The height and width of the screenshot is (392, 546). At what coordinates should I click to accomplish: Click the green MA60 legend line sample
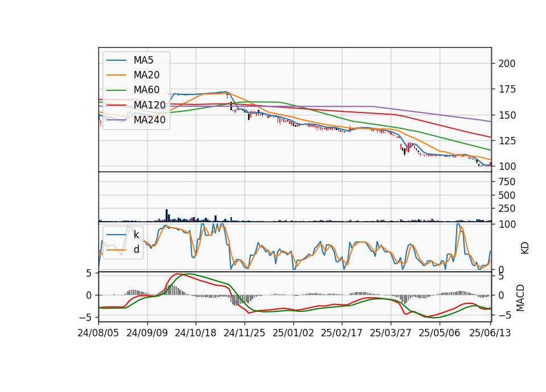pyautogui.click(x=116, y=90)
